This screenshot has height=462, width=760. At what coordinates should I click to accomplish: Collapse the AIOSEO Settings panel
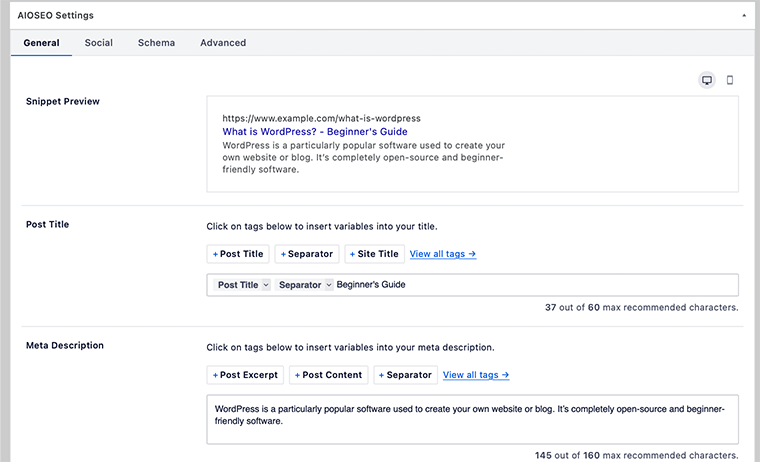coord(742,16)
